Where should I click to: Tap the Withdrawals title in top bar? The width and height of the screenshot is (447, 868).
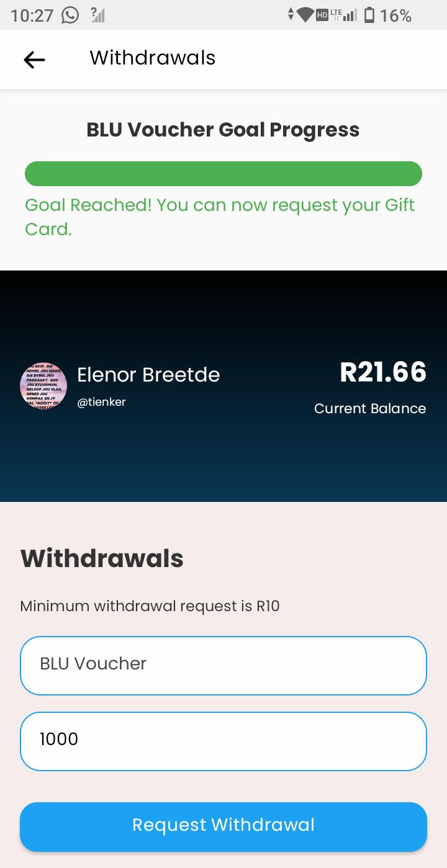(153, 58)
